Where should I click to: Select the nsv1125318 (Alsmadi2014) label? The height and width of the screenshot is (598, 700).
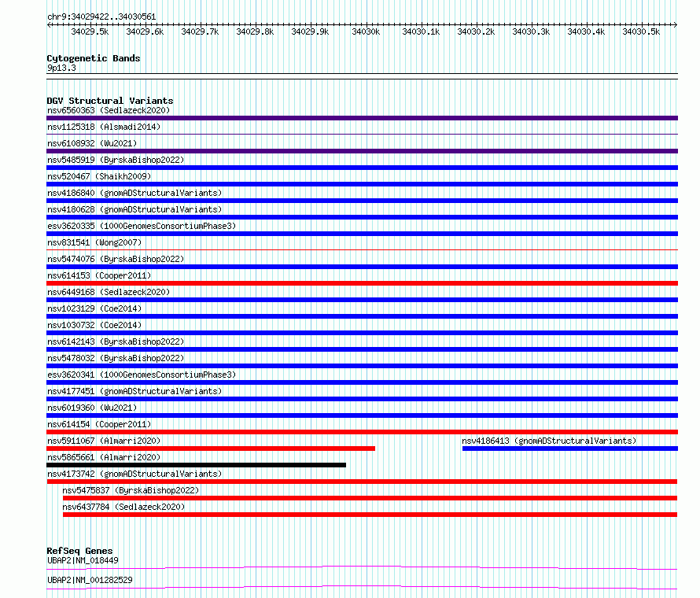point(104,127)
